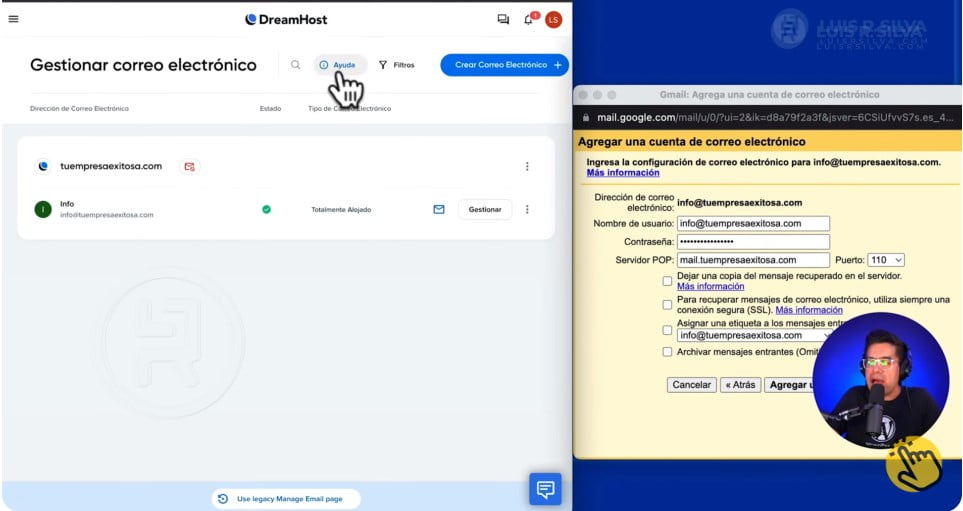Open the three-dot menu for Info mailbox
The width and height of the screenshot is (963, 511).
[x=527, y=209]
